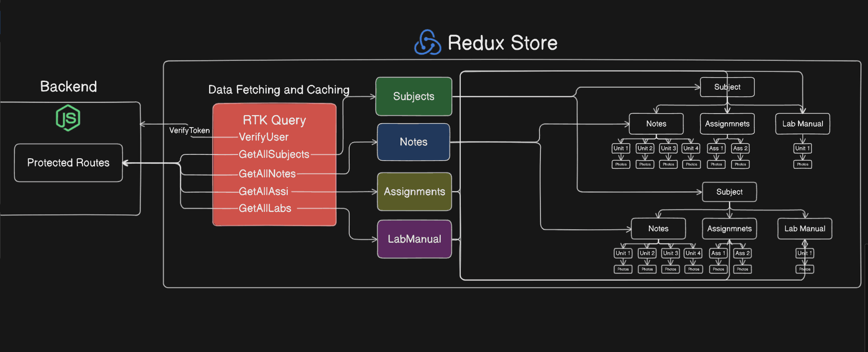The width and height of the screenshot is (868, 352).
Task: Select the 'Backend' heading text
Action: [69, 86]
